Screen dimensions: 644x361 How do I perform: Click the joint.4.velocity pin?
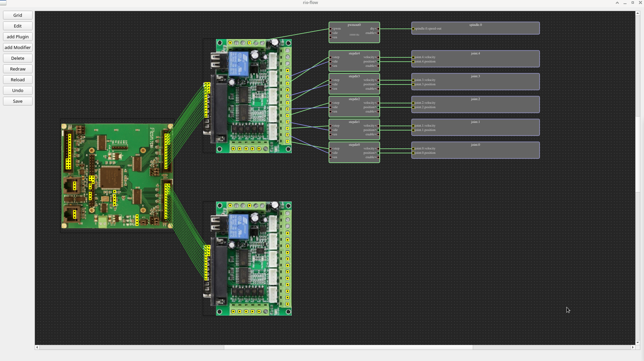coord(413,57)
